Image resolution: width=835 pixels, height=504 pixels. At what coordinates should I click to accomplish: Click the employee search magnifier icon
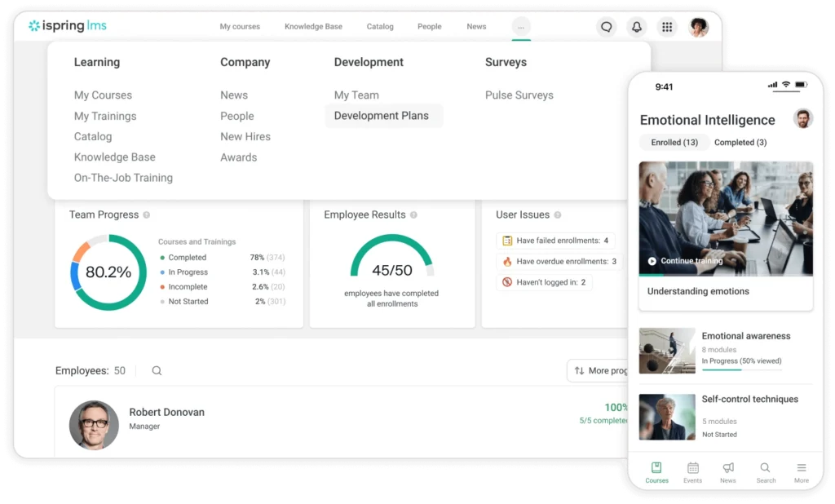pyautogui.click(x=155, y=370)
